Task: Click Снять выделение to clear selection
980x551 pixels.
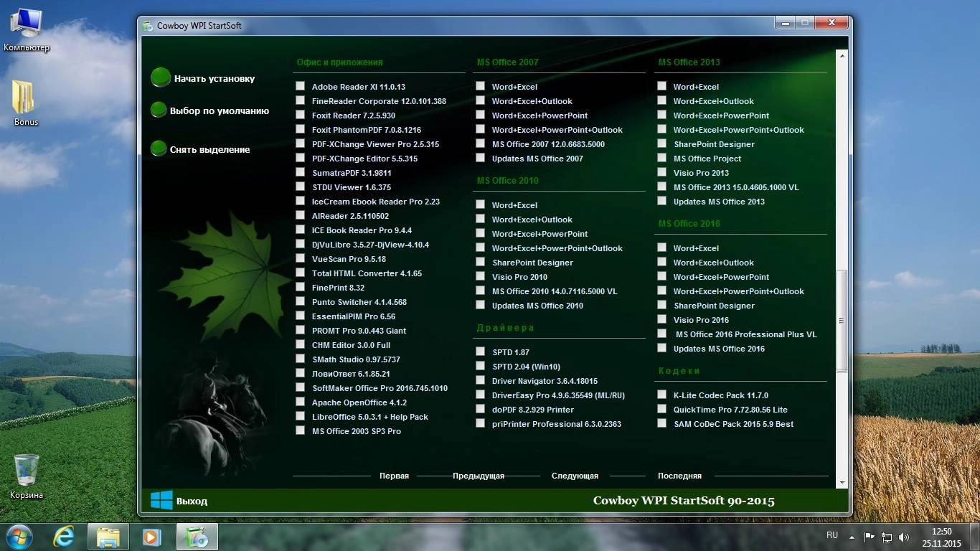Action: click(x=209, y=150)
